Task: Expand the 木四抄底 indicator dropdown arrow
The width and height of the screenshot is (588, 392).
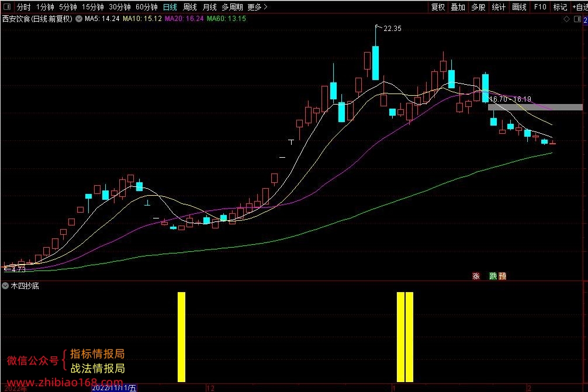Action: (x=5, y=286)
